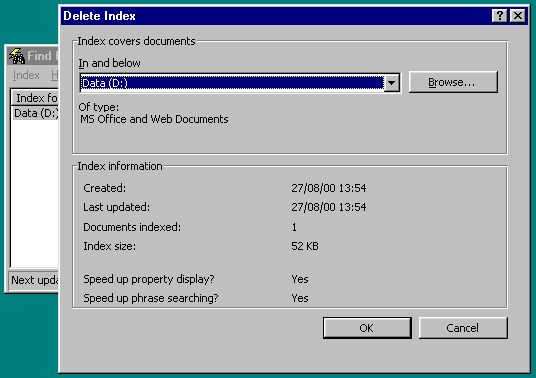Confirm with the OK button
Image resolution: width=536 pixels, height=378 pixels.
[367, 328]
